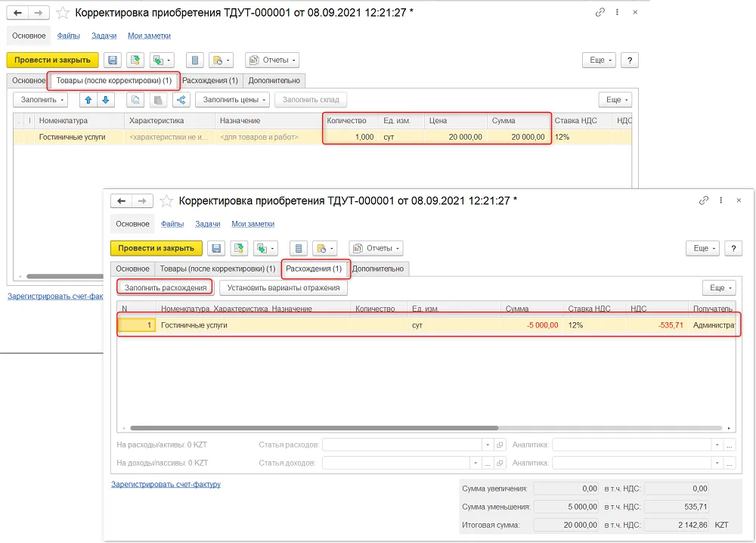Viewport: 756px width, 543px height.
Task: Save document using diskette icon in background window
Action: pyautogui.click(x=113, y=61)
